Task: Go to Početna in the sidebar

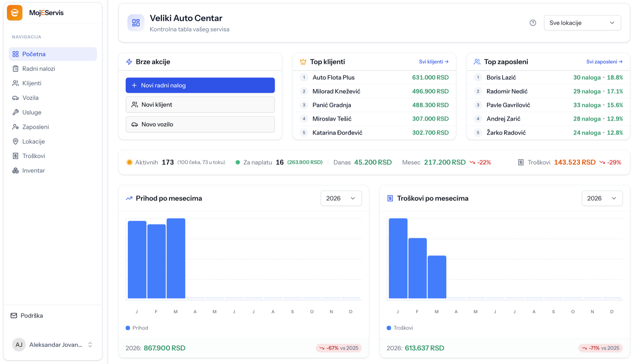Action: coord(53,54)
